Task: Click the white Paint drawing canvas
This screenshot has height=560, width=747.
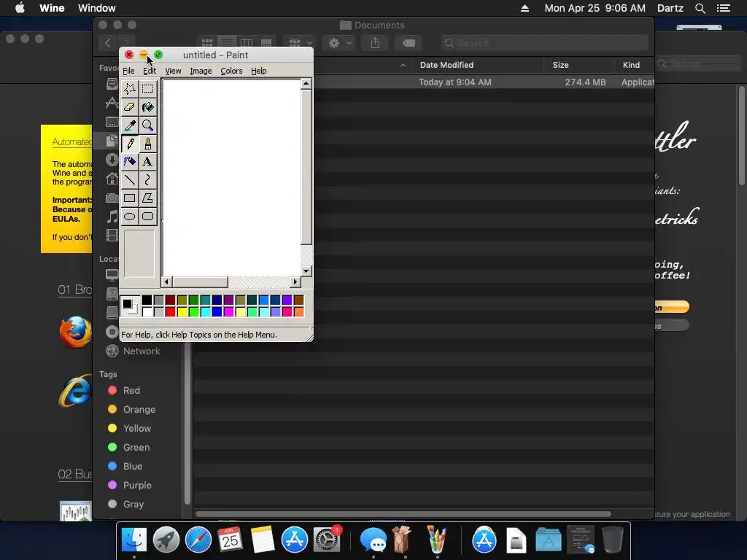Action: 232,178
